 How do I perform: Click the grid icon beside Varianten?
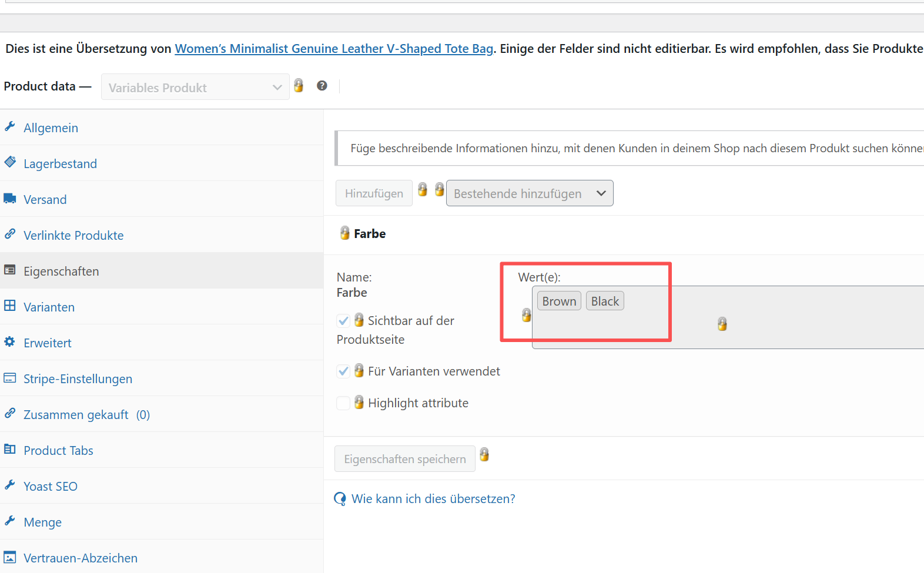coord(10,306)
